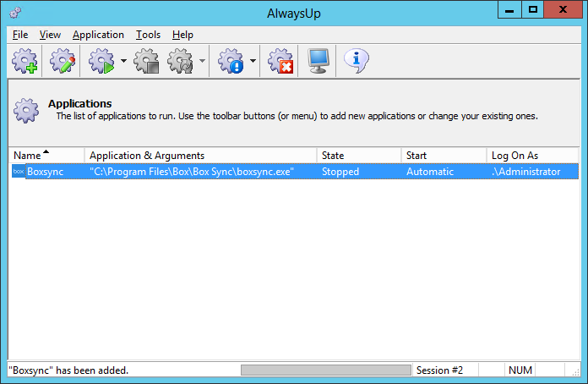
Task: Click the Edit Application pencil gear icon
Action: [x=63, y=61]
